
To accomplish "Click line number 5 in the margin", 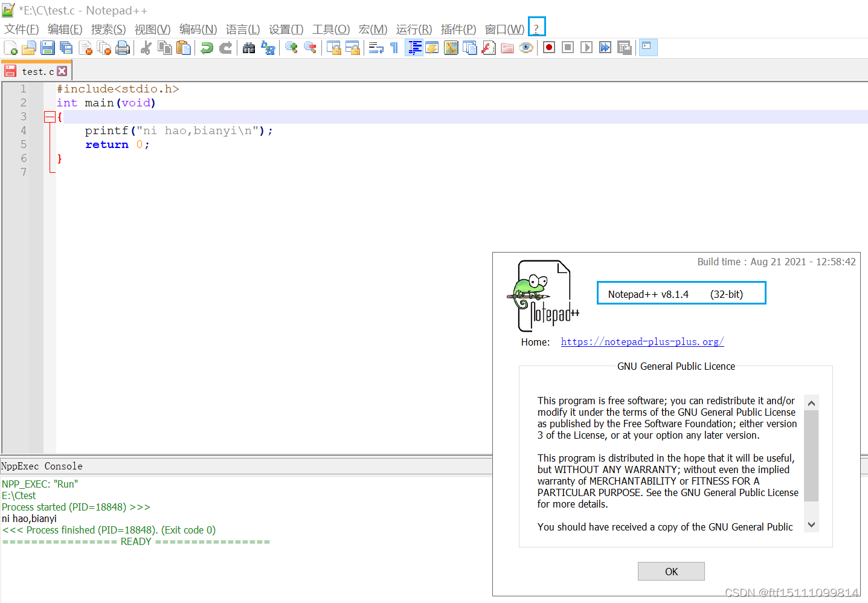I will [24, 144].
